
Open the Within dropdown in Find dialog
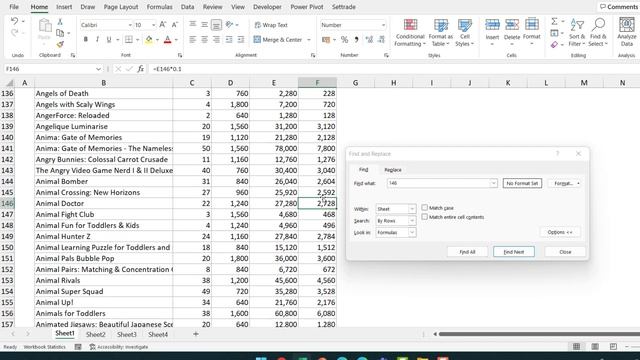412,209
